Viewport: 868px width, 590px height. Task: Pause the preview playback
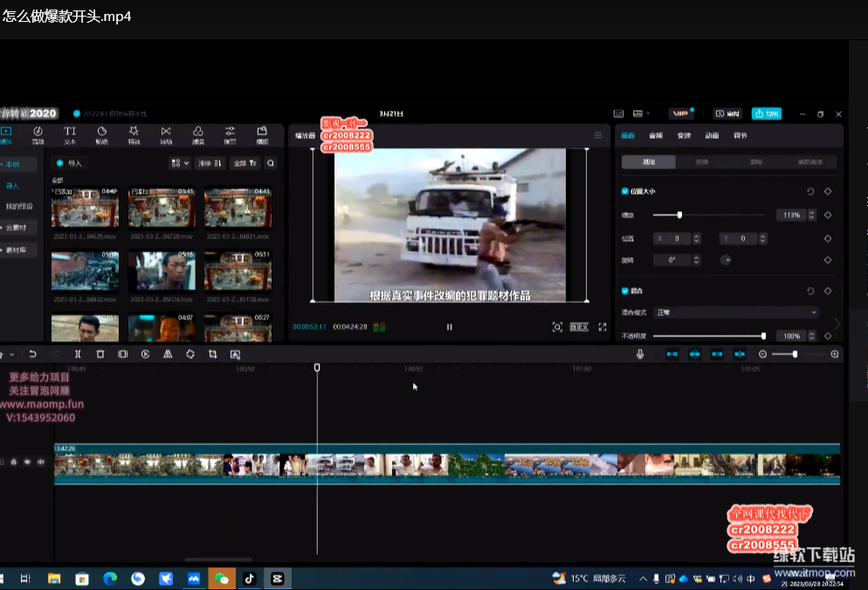pos(450,327)
